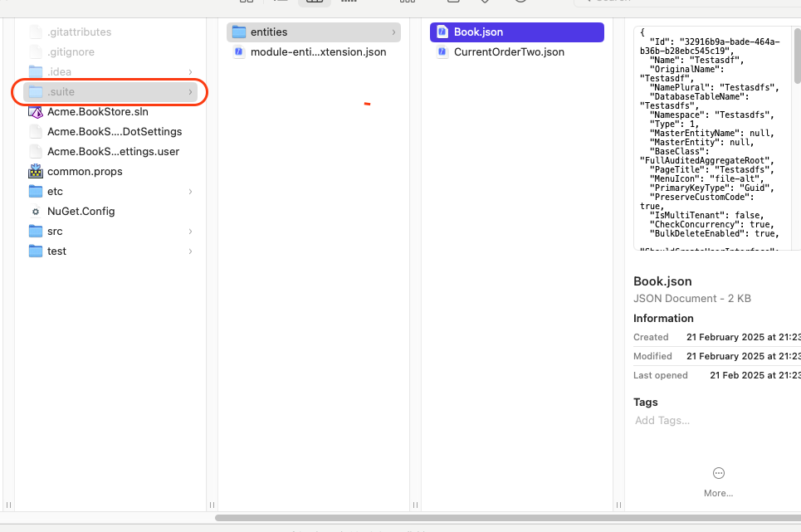Select the entities folder icon
801x532 pixels.
(x=239, y=32)
